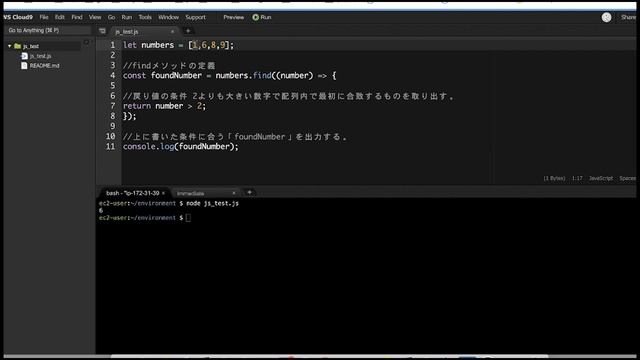Click the 'return number > 2;' line
Image resolution: width=640 pixels, height=360 pixels.
pos(164,106)
